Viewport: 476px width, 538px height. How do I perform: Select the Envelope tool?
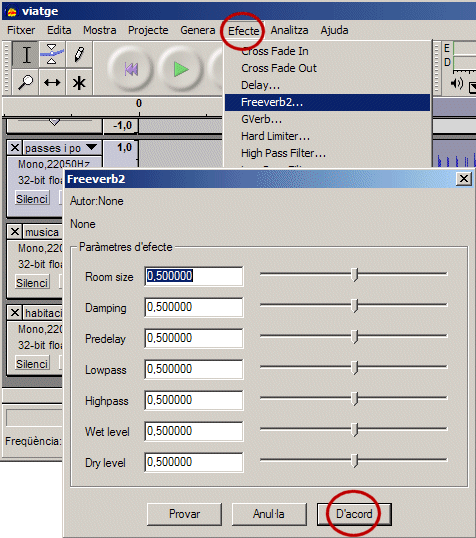coord(52,55)
